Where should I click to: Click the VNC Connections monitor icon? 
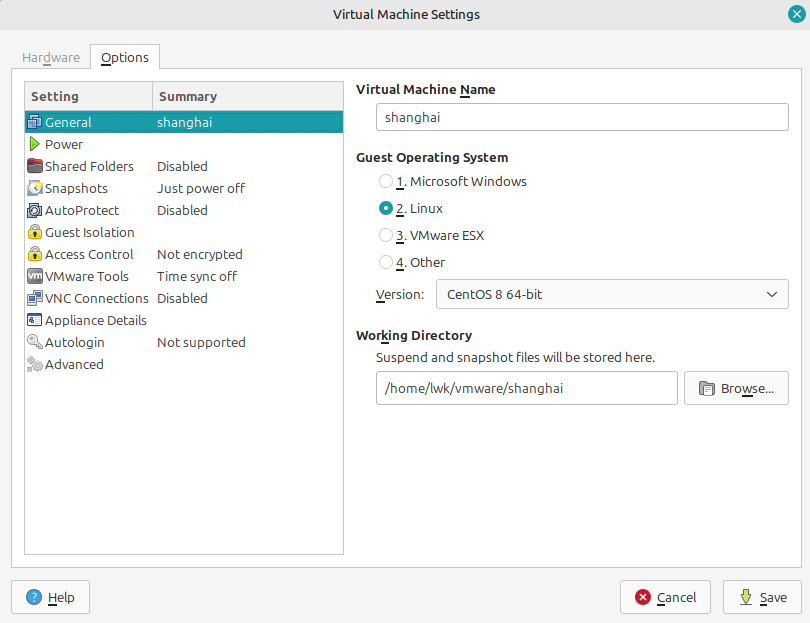click(35, 298)
